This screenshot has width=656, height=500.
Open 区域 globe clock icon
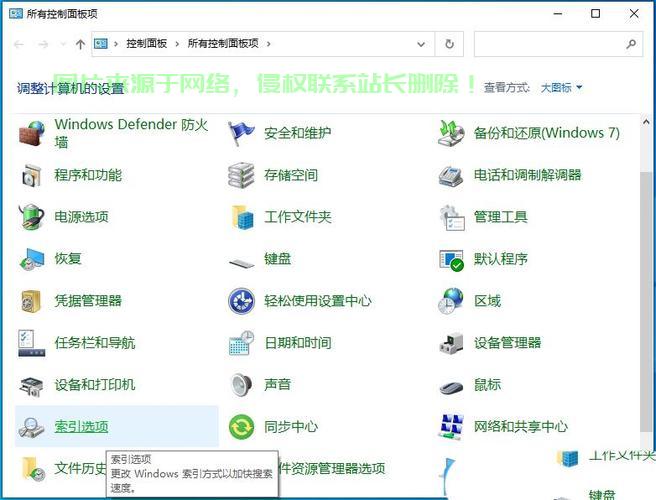click(451, 301)
